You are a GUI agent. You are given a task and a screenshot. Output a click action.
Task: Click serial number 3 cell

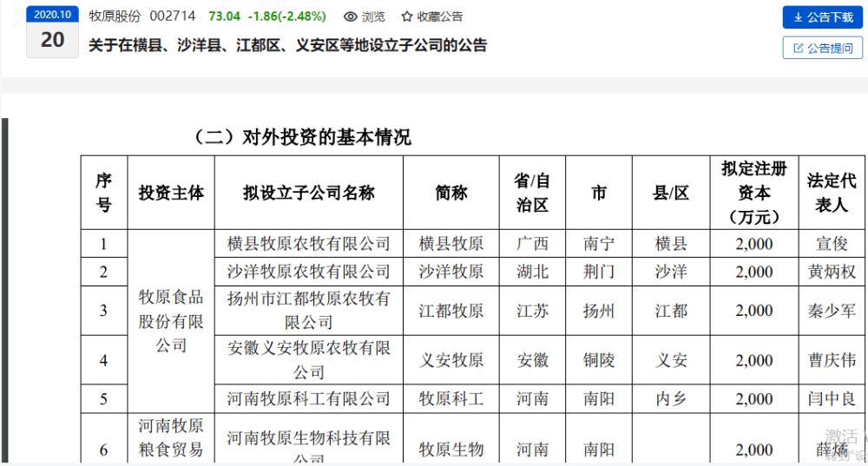click(104, 311)
